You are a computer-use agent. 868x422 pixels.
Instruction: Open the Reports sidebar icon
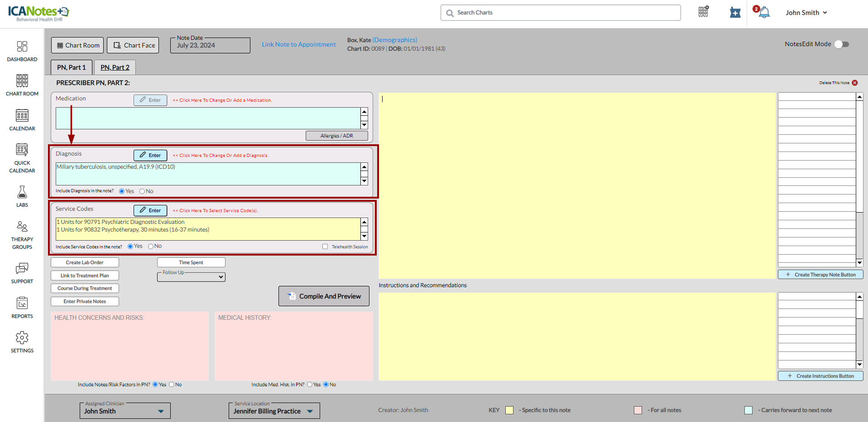(22, 303)
